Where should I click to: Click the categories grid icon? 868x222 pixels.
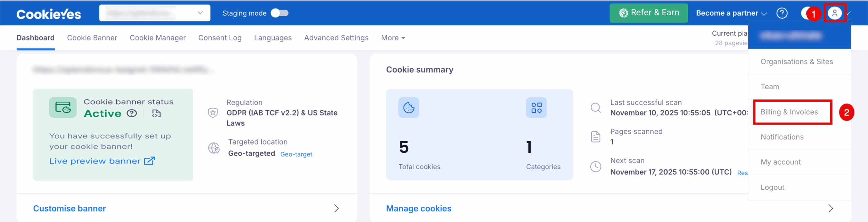click(536, 108)
